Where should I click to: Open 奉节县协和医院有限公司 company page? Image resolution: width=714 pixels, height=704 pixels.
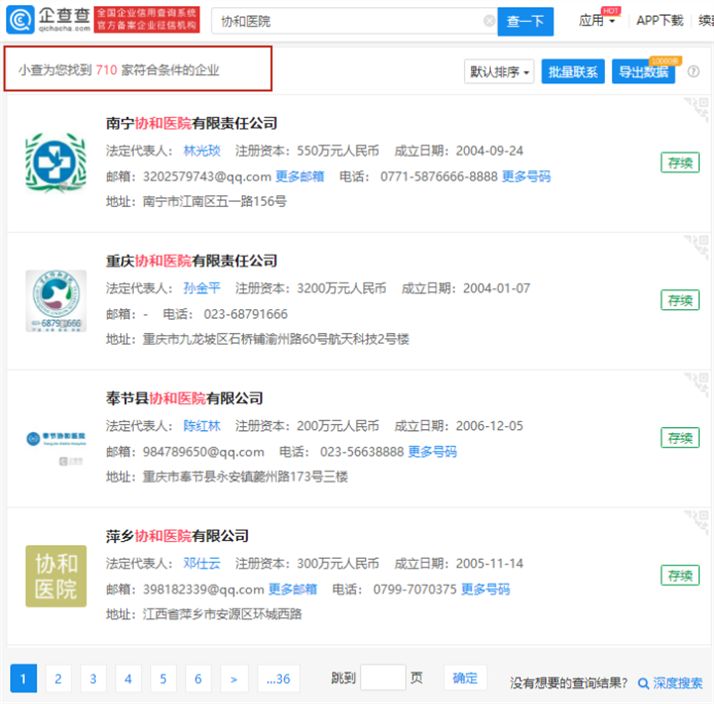coord(184,398)
